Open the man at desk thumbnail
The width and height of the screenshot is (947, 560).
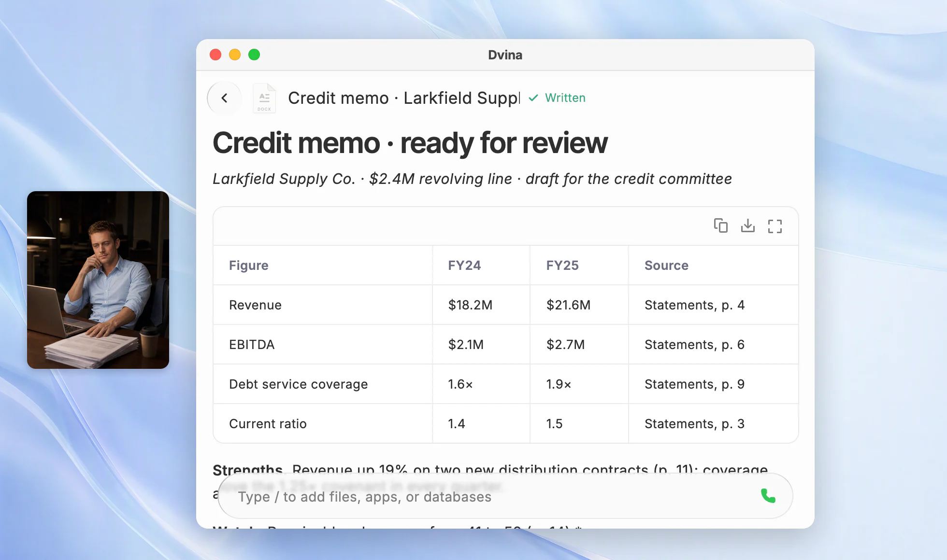point(98,280)
